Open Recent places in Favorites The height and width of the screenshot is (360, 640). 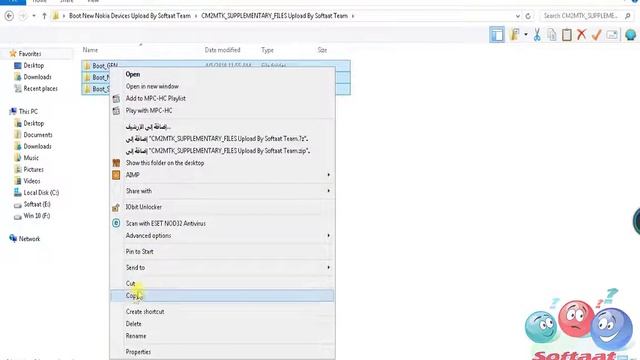[x=40, y=88]
